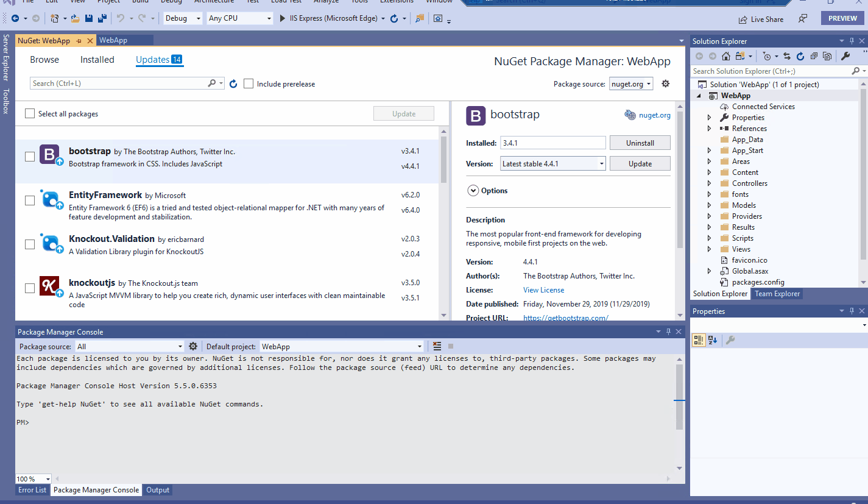The image size is (868, 504).
Task: Open the 100 % zoom dropdown
Action: (34, 479)
